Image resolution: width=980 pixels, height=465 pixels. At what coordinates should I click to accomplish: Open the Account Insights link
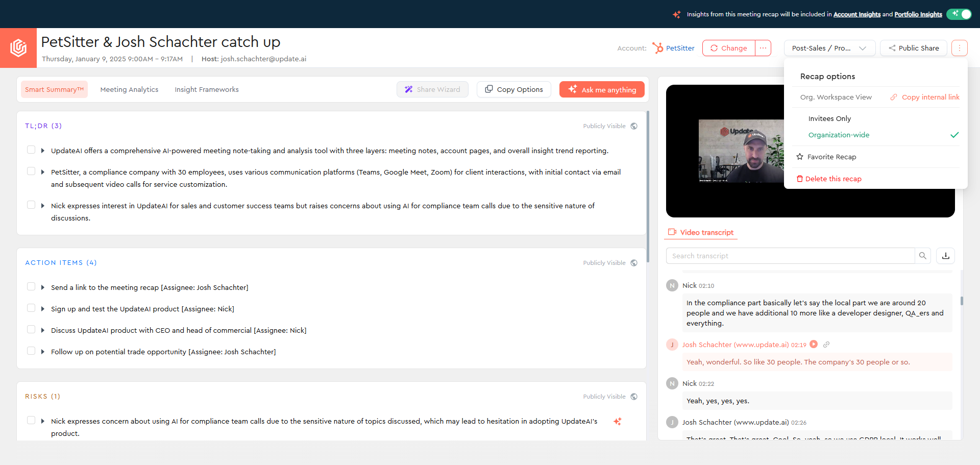pyautogui.click(x=857, y=14)
